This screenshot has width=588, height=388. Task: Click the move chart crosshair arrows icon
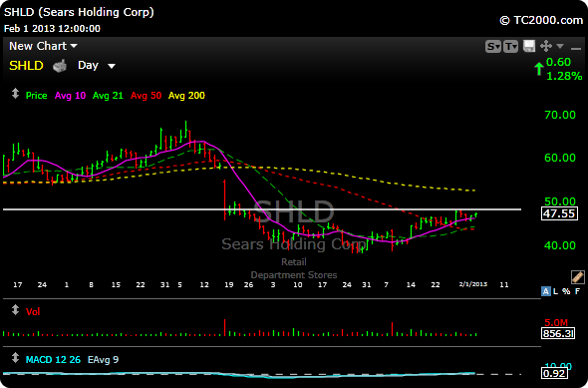545,46
